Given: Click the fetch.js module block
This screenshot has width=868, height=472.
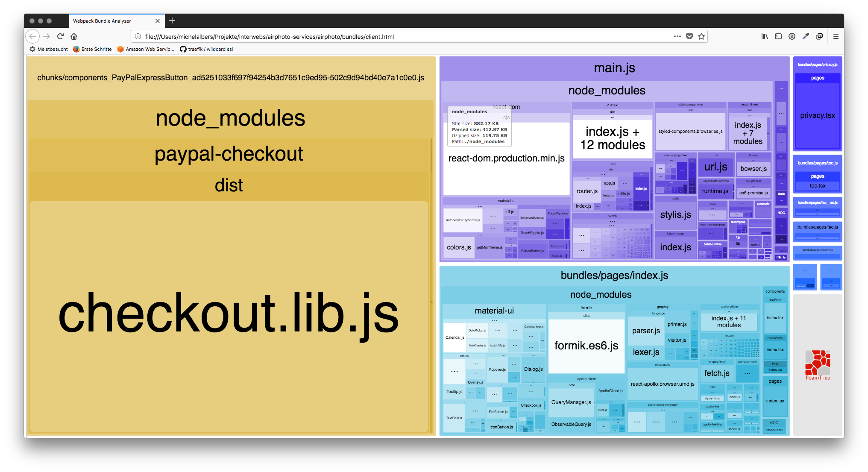Looking at the screenshot, I should tap(717, 373).
